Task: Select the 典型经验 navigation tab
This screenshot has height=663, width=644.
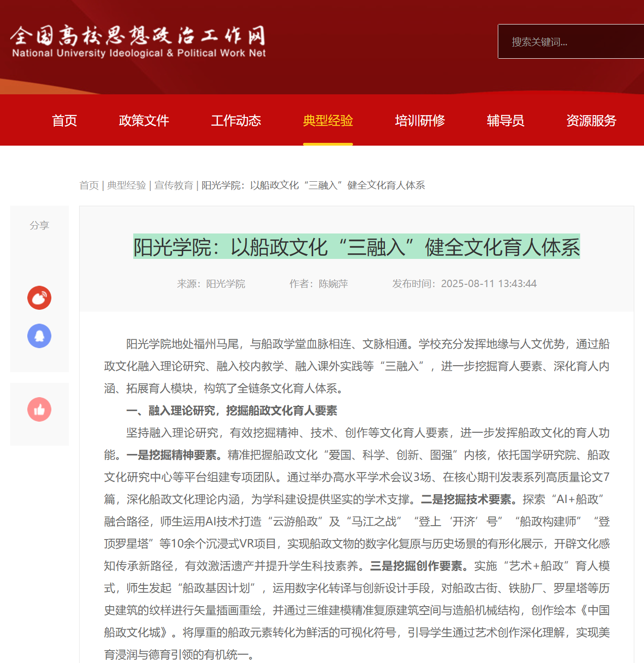Action: pyautogui.click(x=328, y=121)
